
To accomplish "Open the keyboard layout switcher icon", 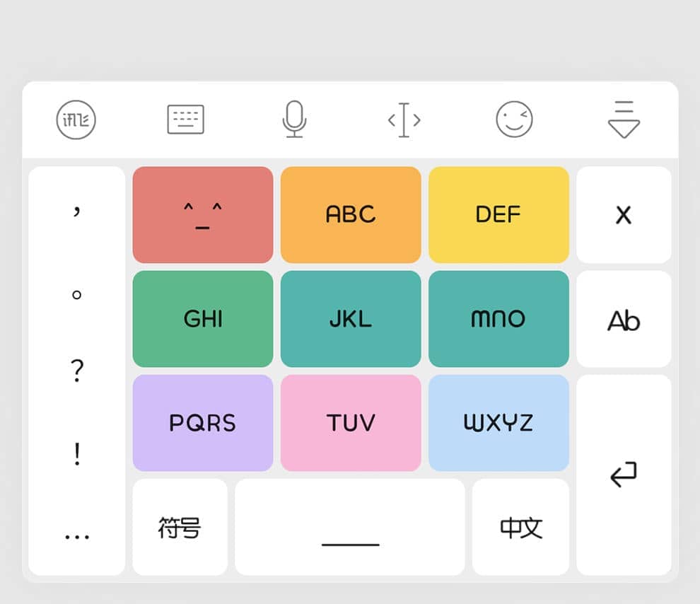I will click(x=186, y=120).
